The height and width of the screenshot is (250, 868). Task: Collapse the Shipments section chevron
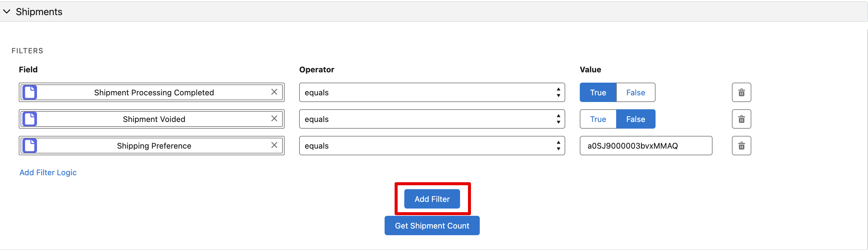click(7, 12)
